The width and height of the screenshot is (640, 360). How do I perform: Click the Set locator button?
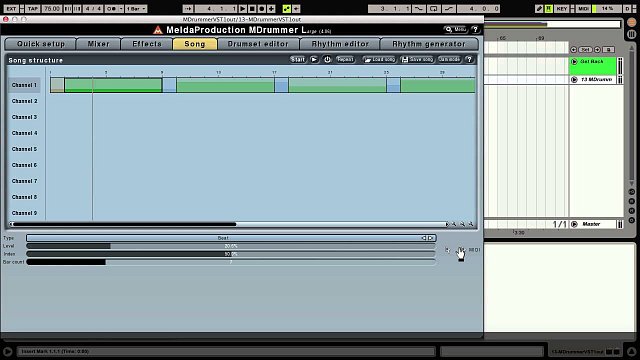coord(585,49)
